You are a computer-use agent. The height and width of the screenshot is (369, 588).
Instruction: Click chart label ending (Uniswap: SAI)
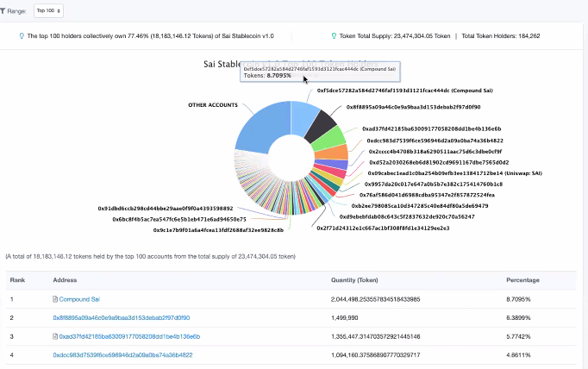(455, 173)
